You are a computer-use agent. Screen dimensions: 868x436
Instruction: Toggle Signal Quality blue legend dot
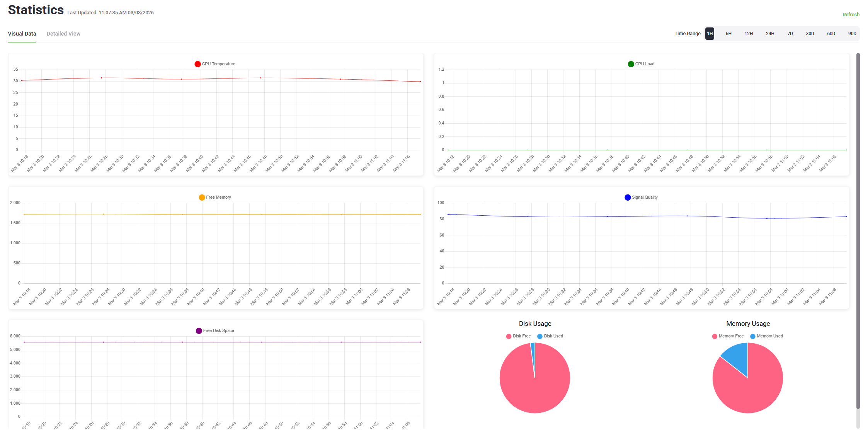tap(628, 198)
